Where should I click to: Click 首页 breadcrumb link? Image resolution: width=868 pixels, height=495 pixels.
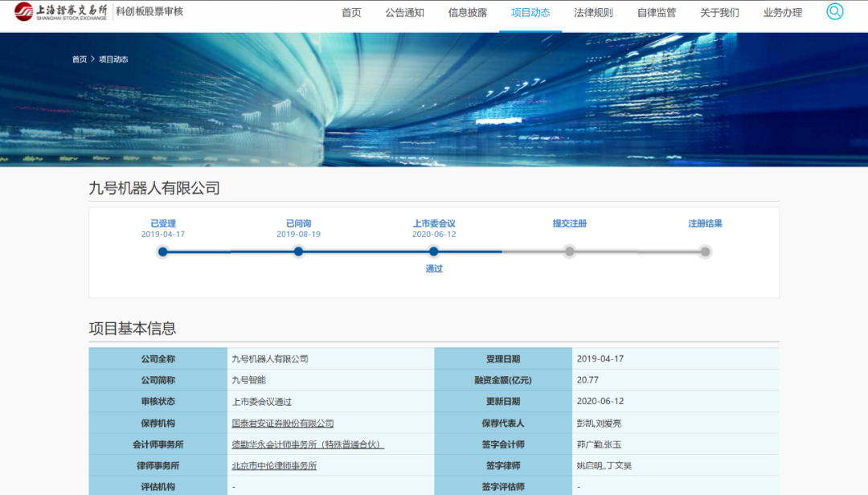click(x=80, y=59)
